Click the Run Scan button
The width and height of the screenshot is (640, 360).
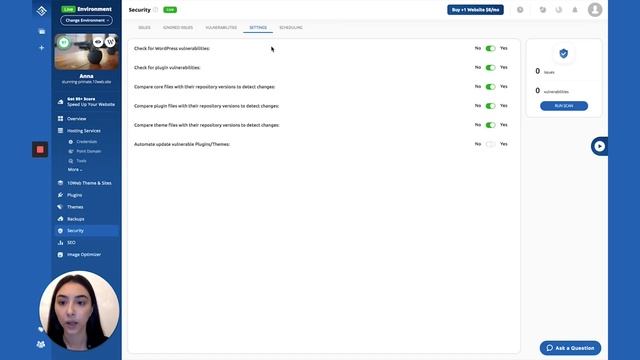[x=564, y=106]
